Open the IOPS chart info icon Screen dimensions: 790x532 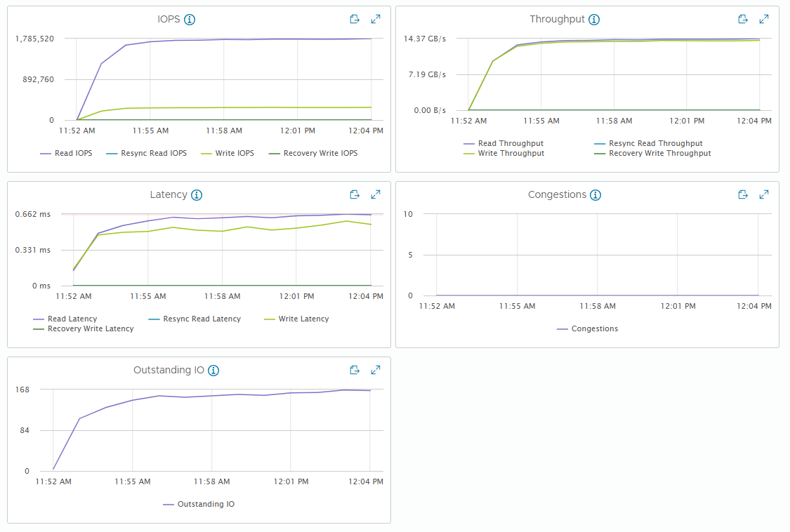pos(190,20)
